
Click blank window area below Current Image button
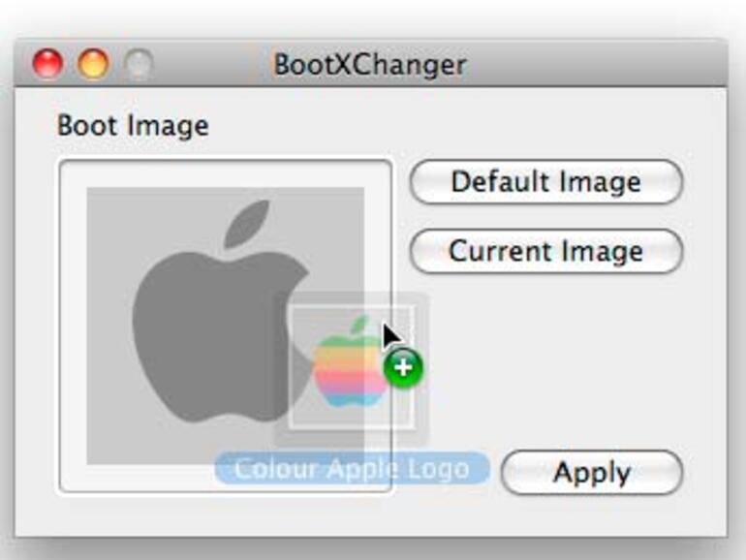point(545,358)
